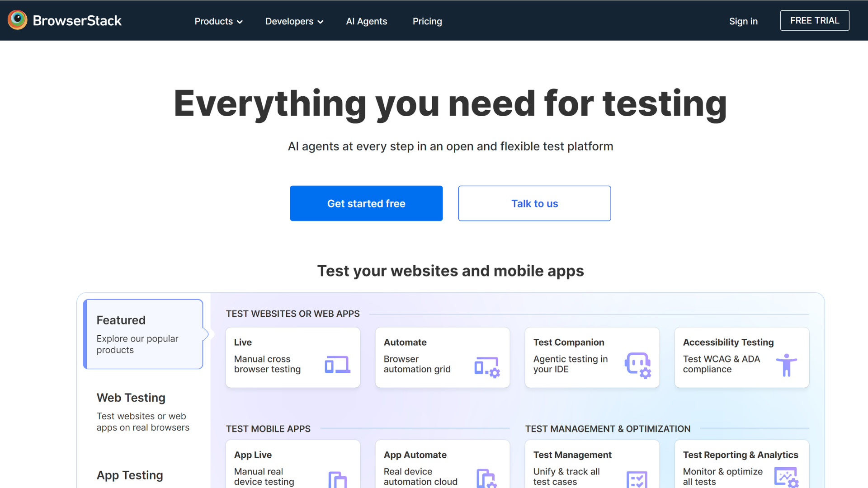Click the Accessibility Testing person icon
Image resolution: width=868 pixels, height=488 pixels.
click(787, 365)
